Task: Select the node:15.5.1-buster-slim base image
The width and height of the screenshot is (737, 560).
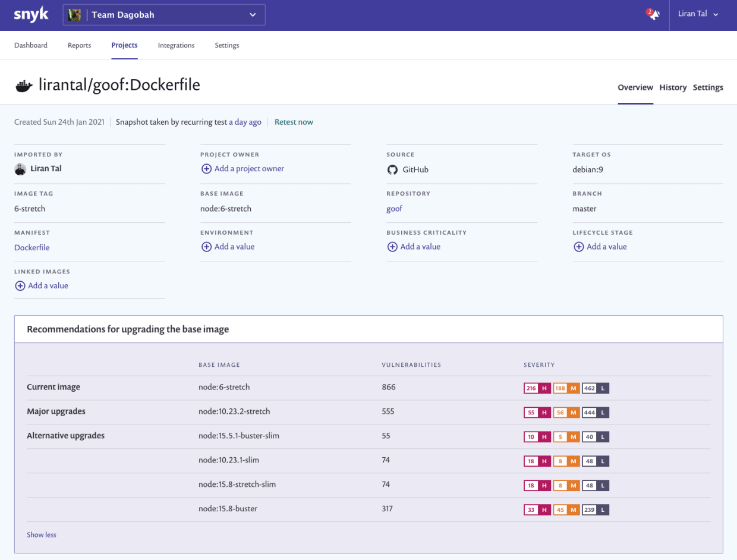Action: click(239, 436)
